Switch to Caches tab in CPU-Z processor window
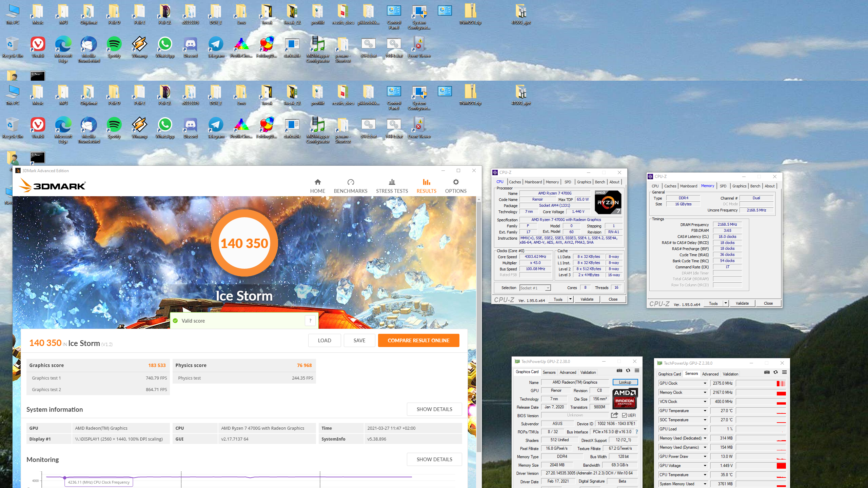The image size is (868, 488). [x=515, y=182]
